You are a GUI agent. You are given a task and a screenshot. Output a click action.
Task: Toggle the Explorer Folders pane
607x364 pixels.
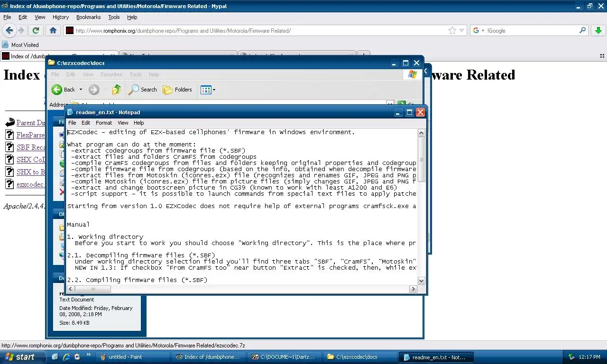tap(177, 90)
